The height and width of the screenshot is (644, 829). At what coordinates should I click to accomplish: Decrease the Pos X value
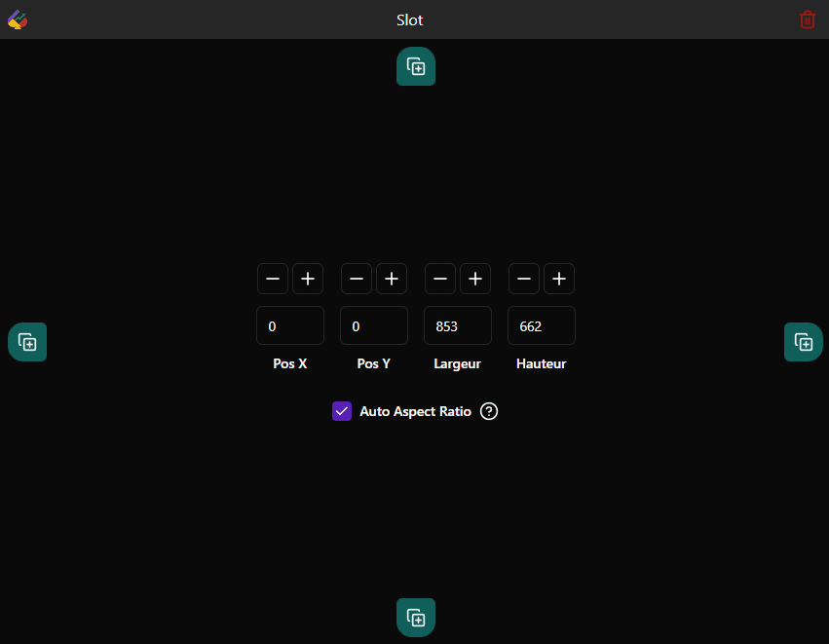(273, 279)
